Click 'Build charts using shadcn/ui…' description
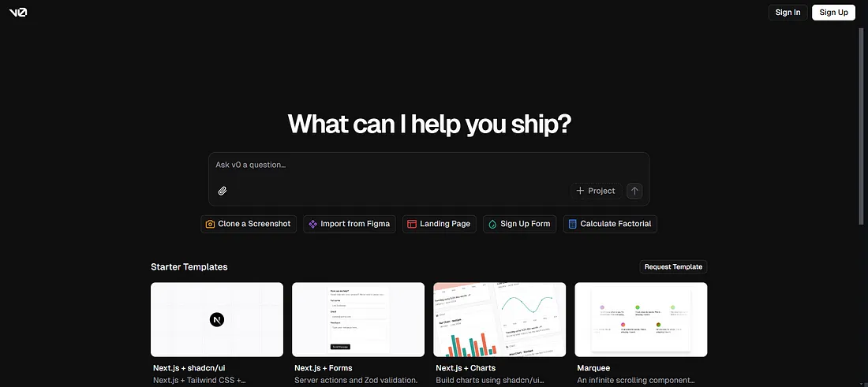Viewport: 868px width, 387px height. (x=488, y=381)
